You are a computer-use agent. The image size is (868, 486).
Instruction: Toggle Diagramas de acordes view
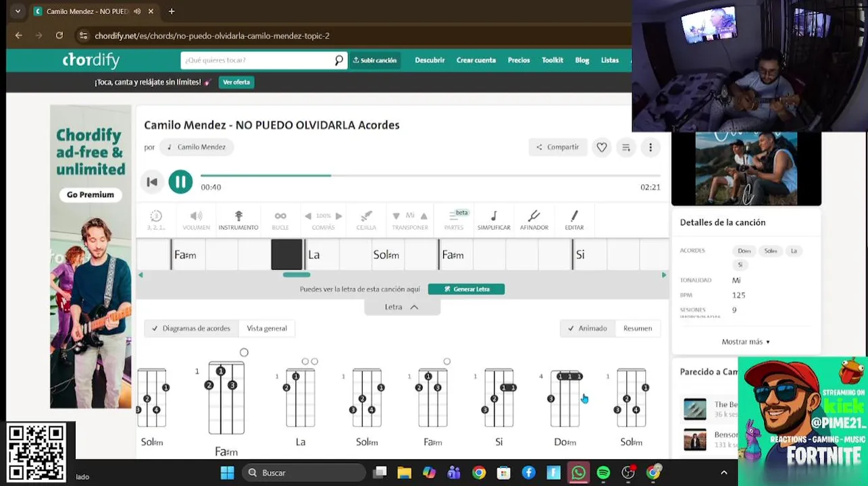pyautogui.click(x=191, y=329)
